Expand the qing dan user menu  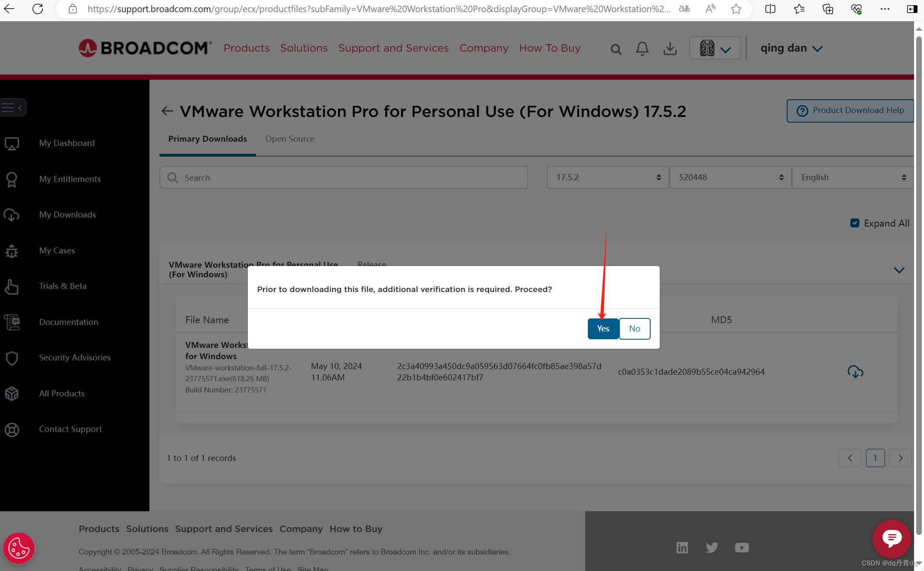791,48
